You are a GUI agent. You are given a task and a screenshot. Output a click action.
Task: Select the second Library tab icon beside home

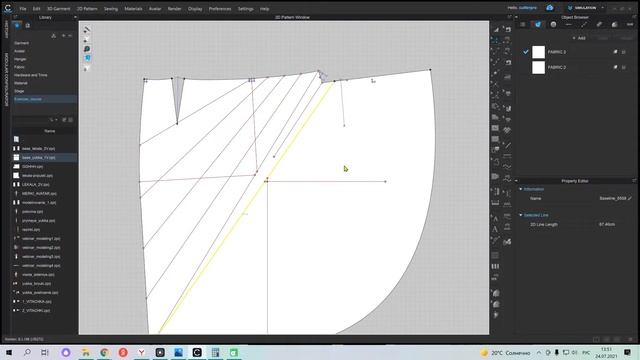27,26
